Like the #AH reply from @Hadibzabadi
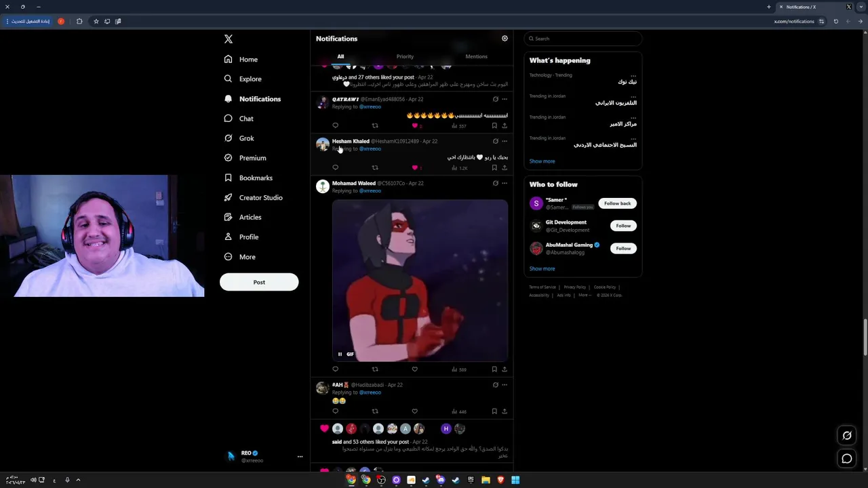This screenshot has width=868, height=488. [415, 411]
